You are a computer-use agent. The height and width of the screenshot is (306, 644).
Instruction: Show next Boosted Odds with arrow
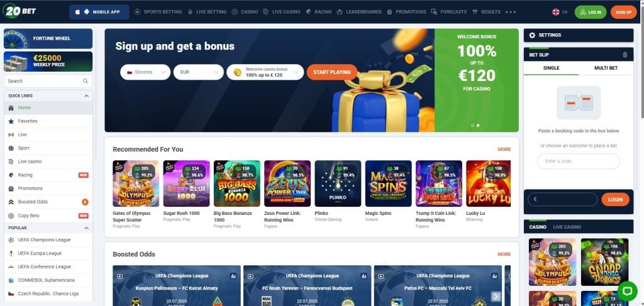click(x=496, y=297)
